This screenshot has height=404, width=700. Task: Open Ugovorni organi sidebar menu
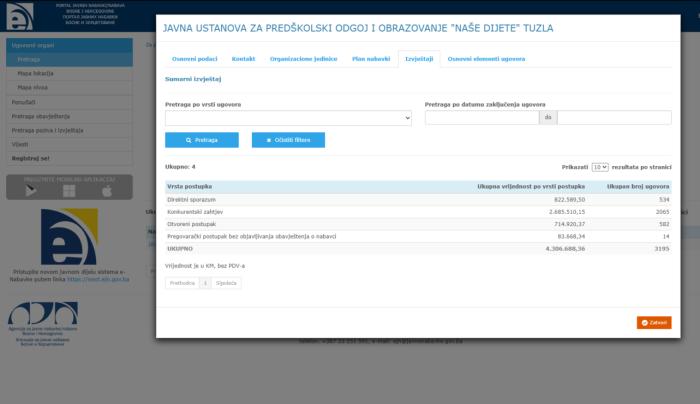pyautogui.click(x=69, y=45)
